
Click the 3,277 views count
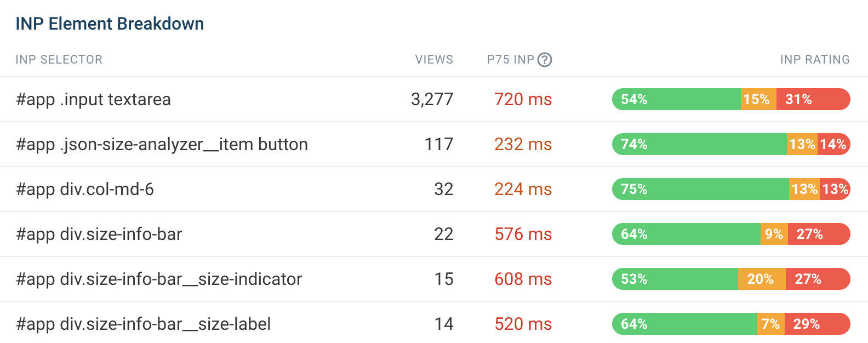[x=432, y=99]
